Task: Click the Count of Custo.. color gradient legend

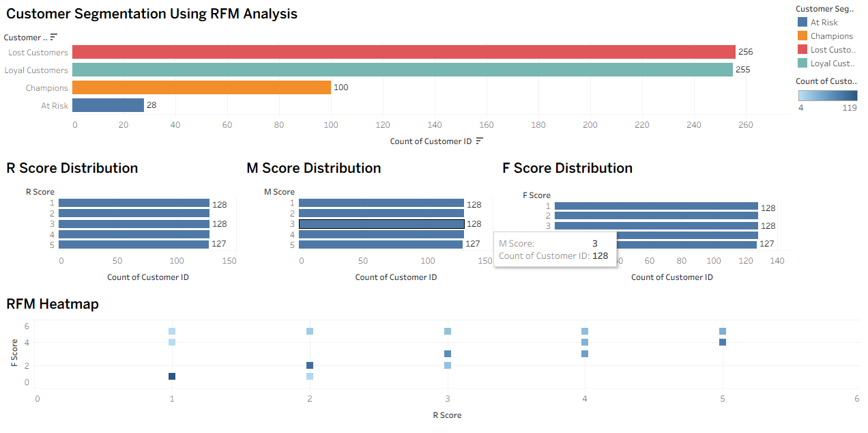Action: click(828, 98)
